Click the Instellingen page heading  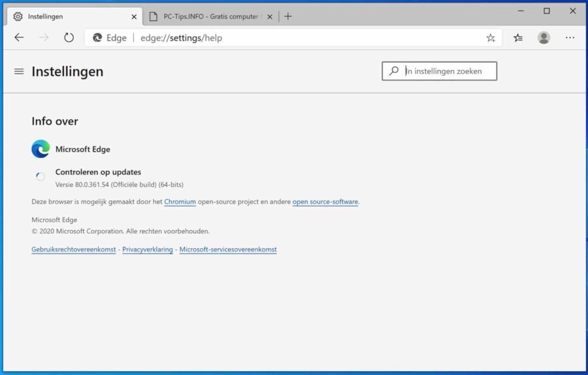[x=67, y=71]
